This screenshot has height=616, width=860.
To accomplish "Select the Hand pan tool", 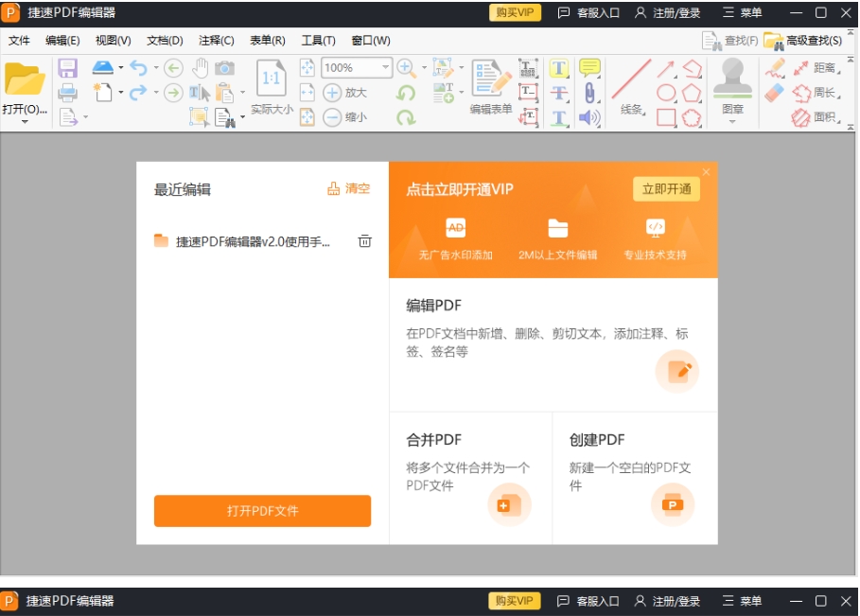I will (201, 68).
